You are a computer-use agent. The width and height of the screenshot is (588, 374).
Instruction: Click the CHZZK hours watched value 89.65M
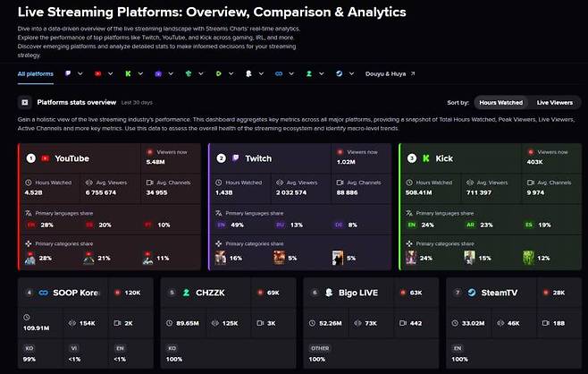coord(188,323)
